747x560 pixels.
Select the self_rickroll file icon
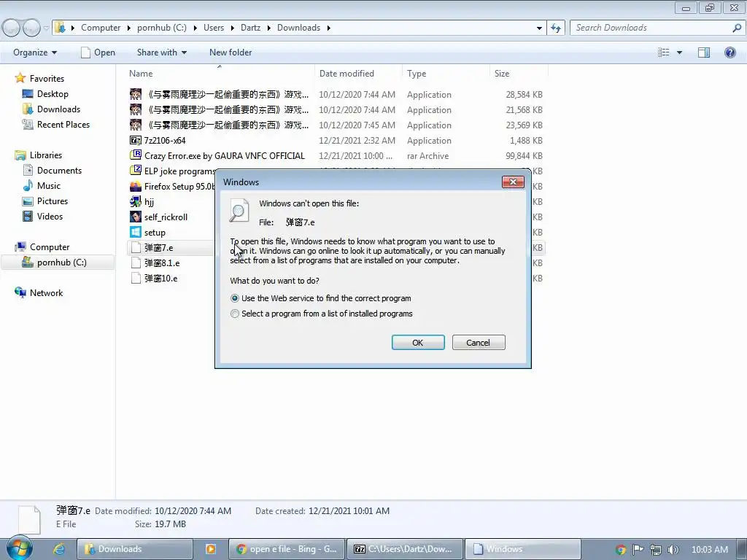point(135,217)
